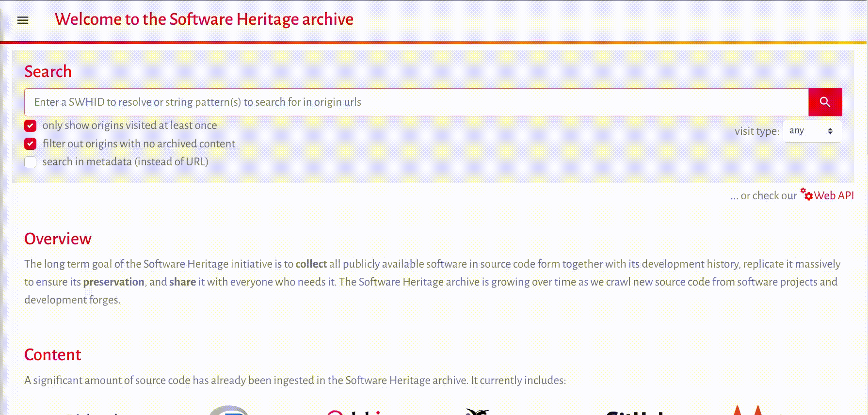868x415 pixels.
Task: Click the CRAN R logo
Action: [x=229, y=411]
